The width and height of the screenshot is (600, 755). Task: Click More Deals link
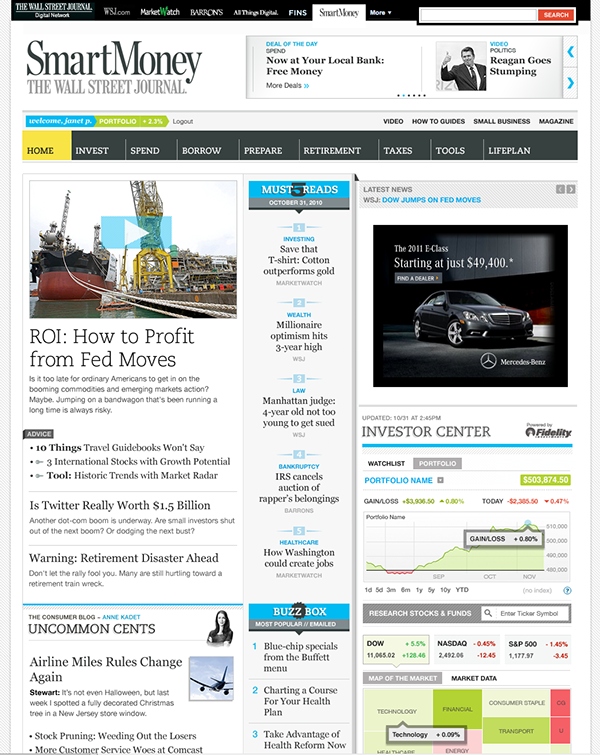(x=287, y=85)
